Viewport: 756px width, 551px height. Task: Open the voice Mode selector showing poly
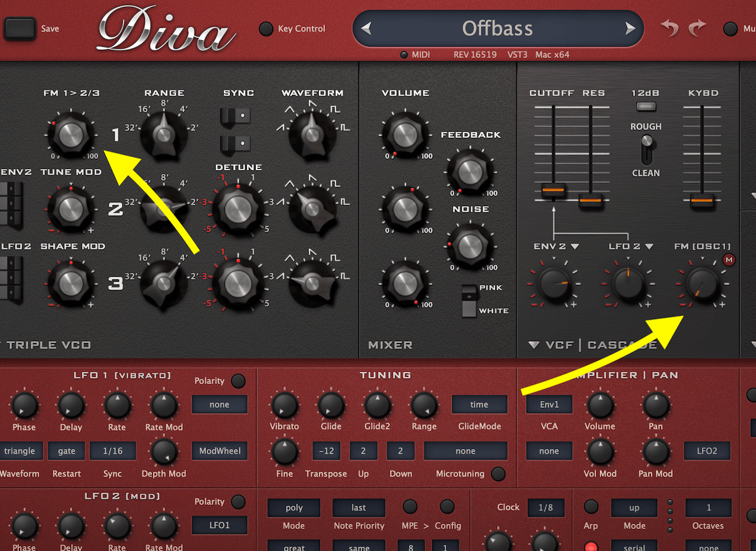click(x=294, y=507)
